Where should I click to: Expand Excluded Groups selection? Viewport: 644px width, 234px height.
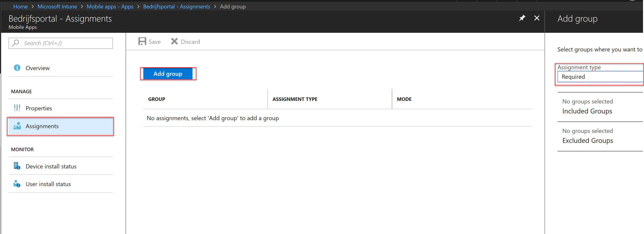pos(588,141)
